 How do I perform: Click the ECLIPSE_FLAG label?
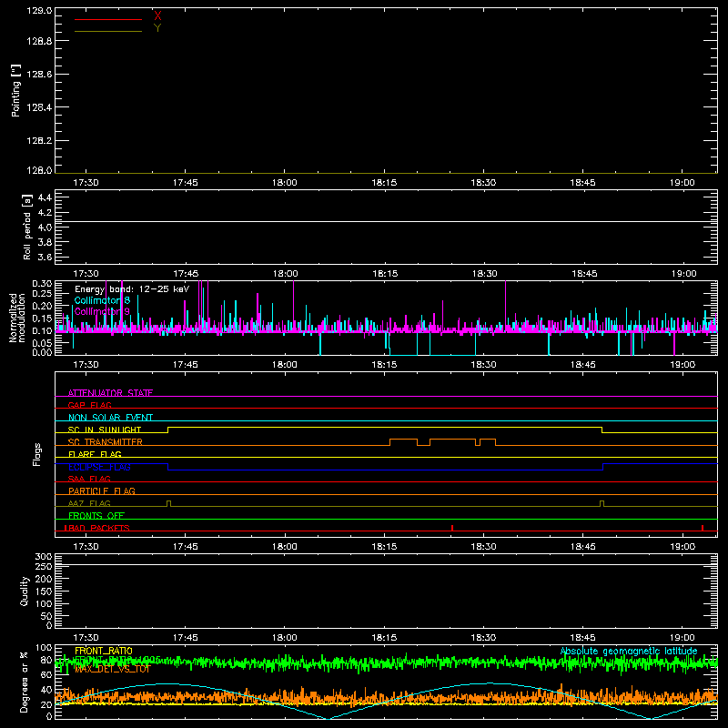[x=99, y=467]
